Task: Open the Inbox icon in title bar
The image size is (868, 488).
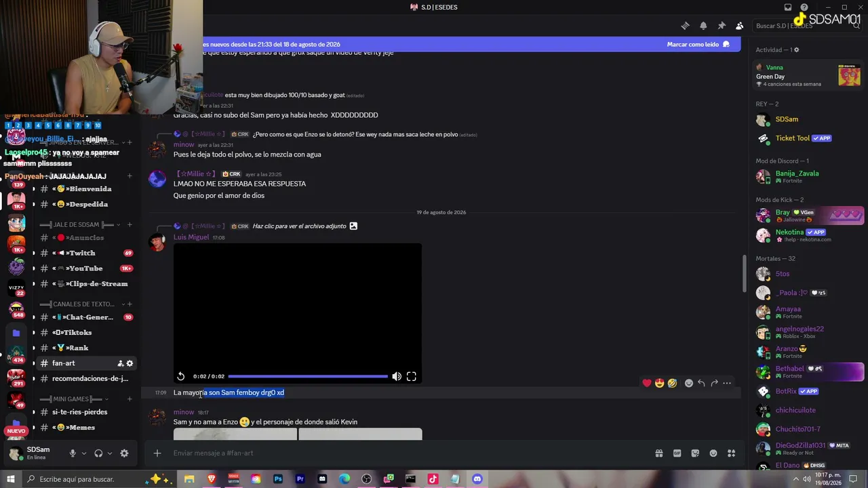Action: tap(788, 7)
